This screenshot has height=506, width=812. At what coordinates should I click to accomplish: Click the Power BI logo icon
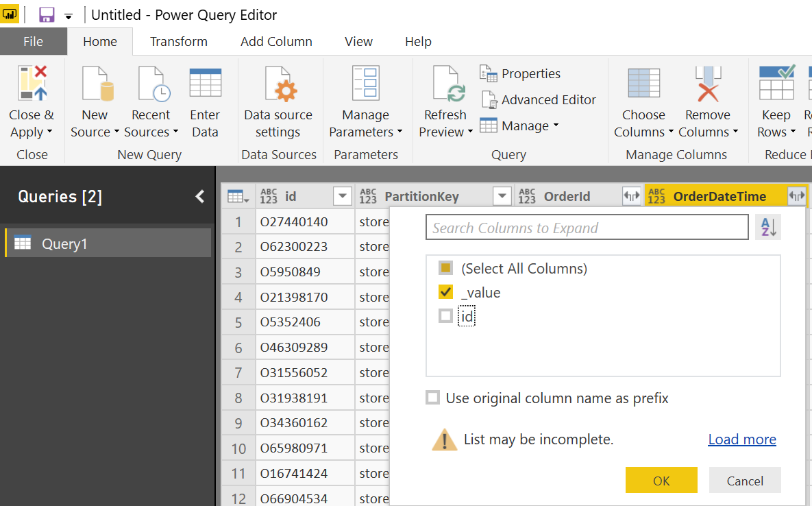point(10,14)
